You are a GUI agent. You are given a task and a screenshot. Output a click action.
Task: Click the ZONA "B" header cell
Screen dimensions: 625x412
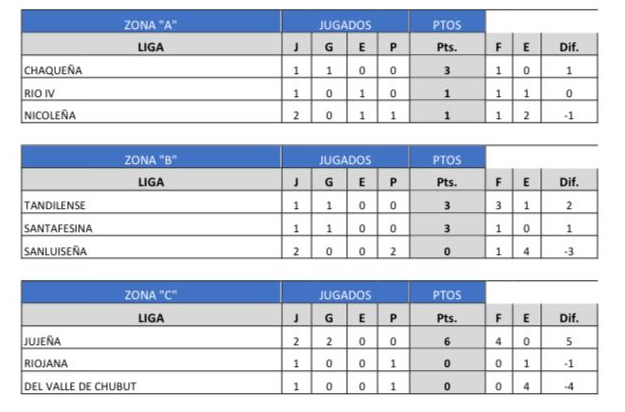151,157
